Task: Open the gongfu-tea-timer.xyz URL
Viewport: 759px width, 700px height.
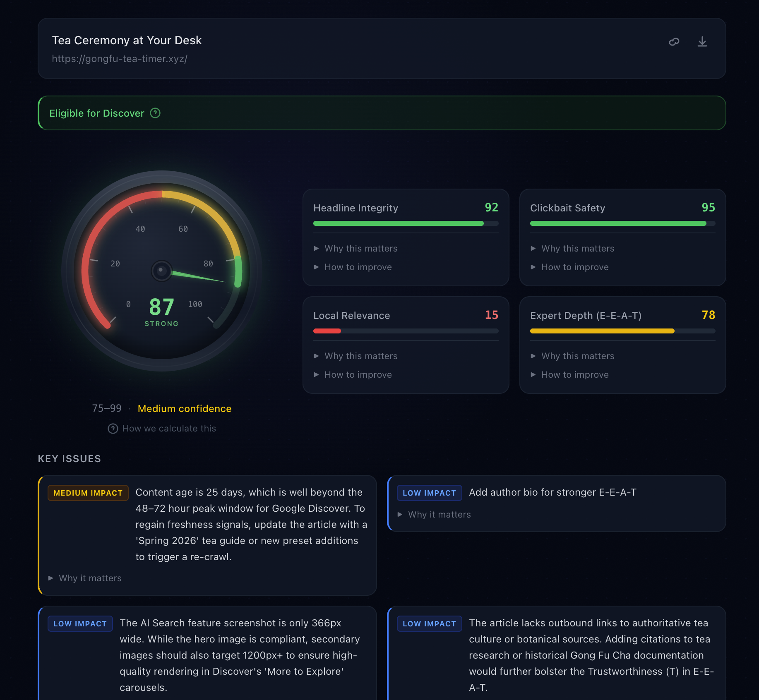Action: pos(120,58)
